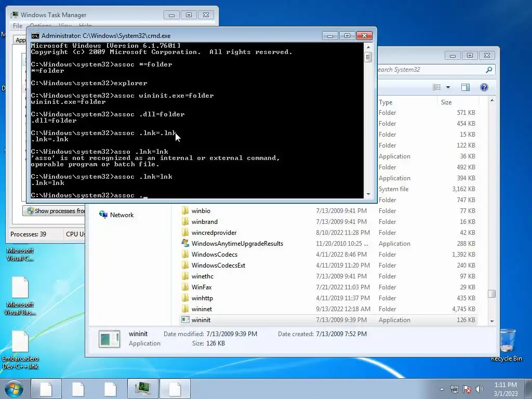Open the Recycle Bin desktop icon
532x399 pixels.
[507, 345]
